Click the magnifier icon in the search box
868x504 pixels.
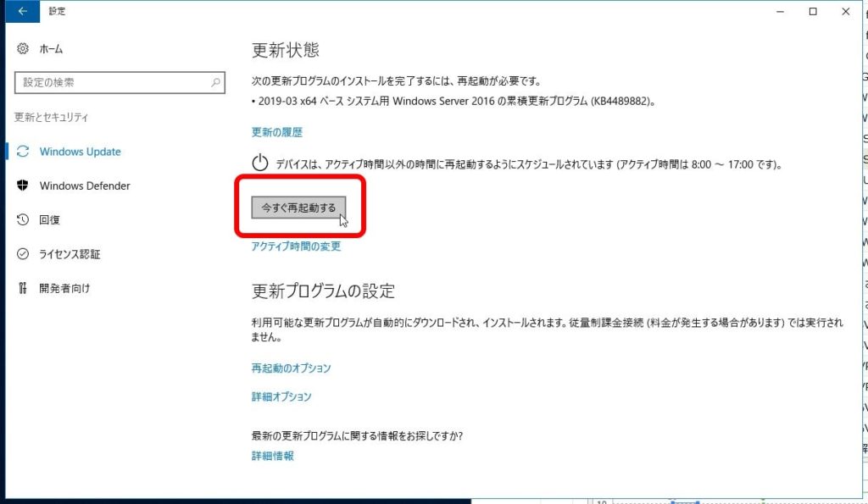coord(214,81)
